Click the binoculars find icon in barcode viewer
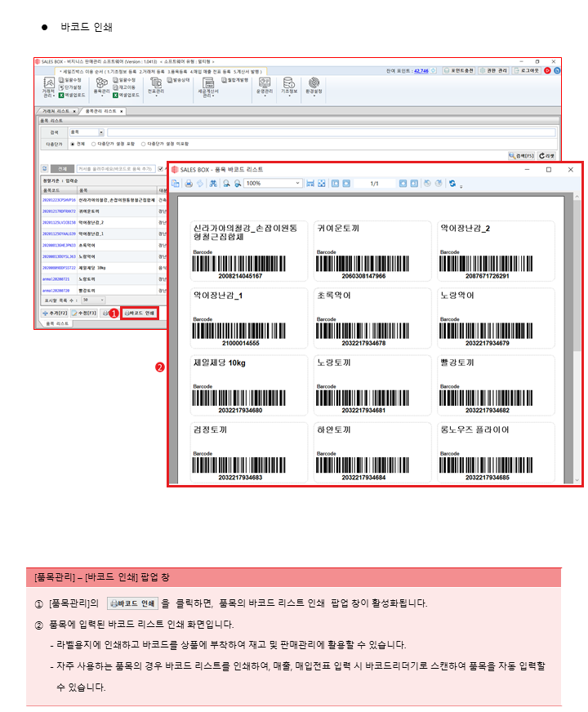The image size is (588, 712). (x=213, y=184)
